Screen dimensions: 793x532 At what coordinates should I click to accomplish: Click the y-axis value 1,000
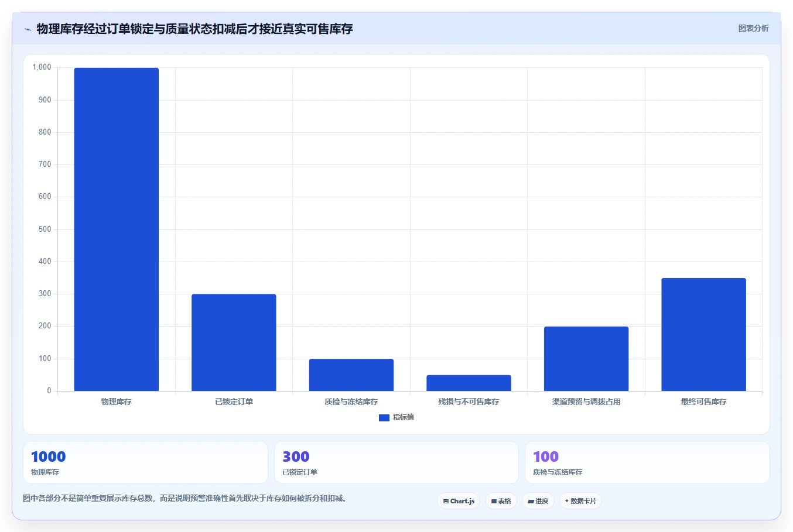pos(42,67)
